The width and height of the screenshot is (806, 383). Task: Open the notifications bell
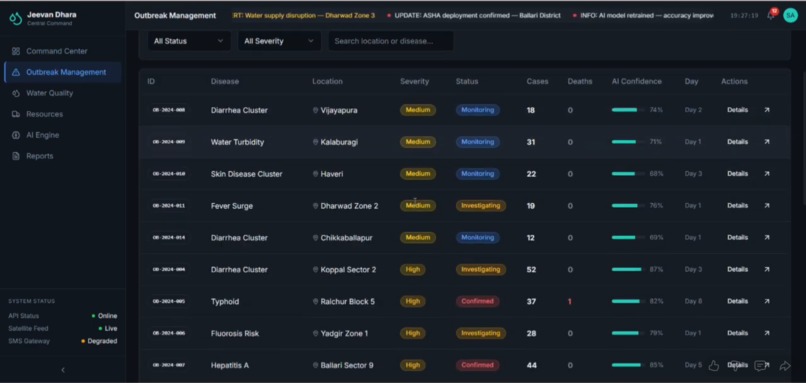click(771, 15)
